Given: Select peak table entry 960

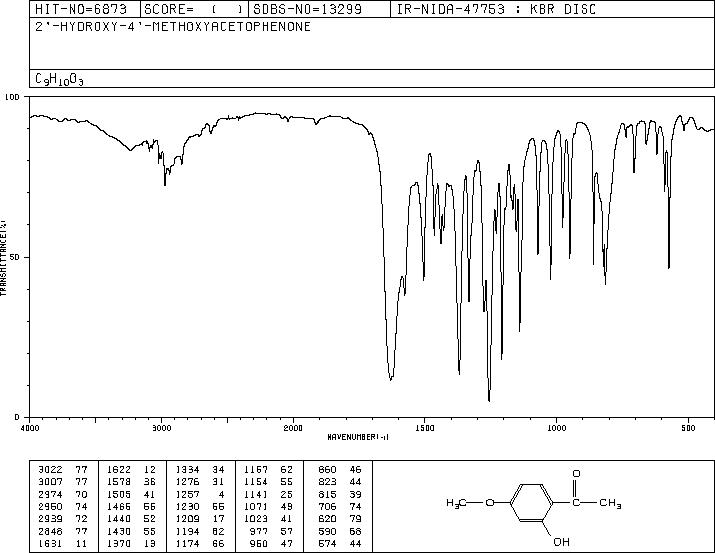Looking at the screenshot, I should click(271, 543).
